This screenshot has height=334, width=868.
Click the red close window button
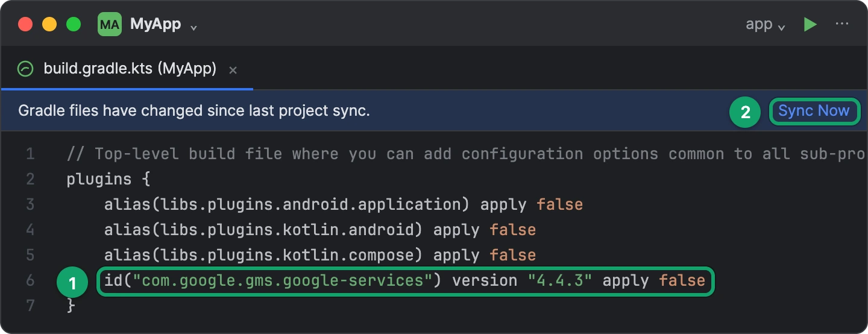(x=25, y=25)
